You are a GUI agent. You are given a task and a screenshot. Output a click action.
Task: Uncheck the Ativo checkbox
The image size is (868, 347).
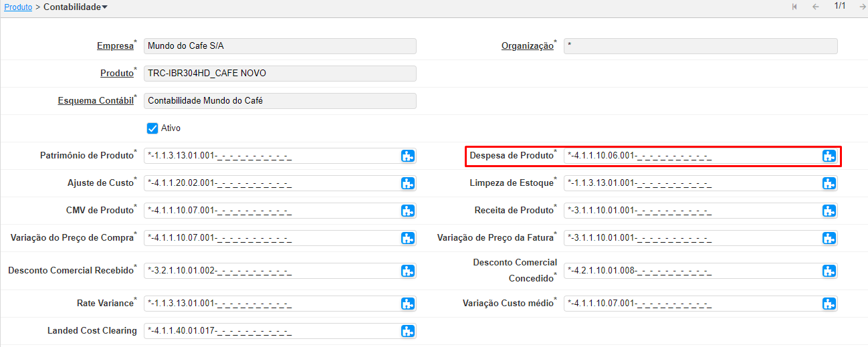(152, 128)
